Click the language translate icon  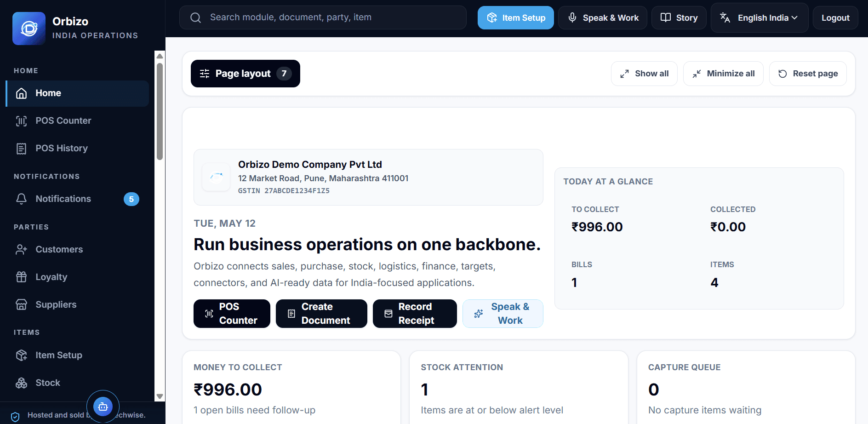[x=725, y=17]
